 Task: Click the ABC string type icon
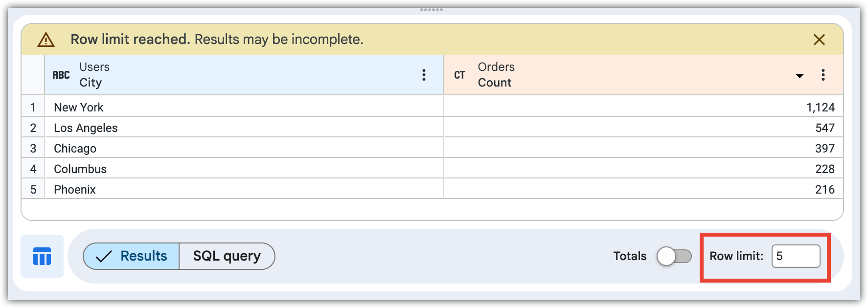pos(61,75)
